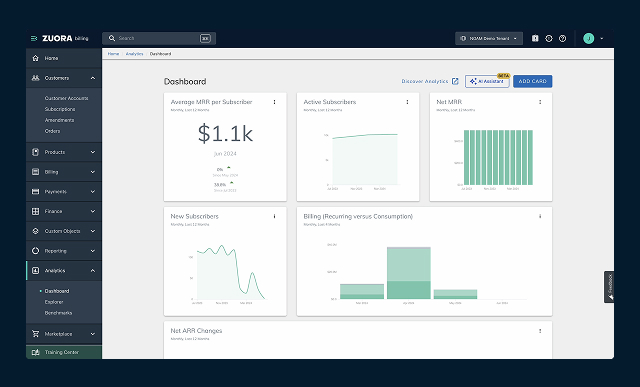Collapse the Customers section
Screen dimensions: 640x387
pyautogui.click(x=93, y=78)
